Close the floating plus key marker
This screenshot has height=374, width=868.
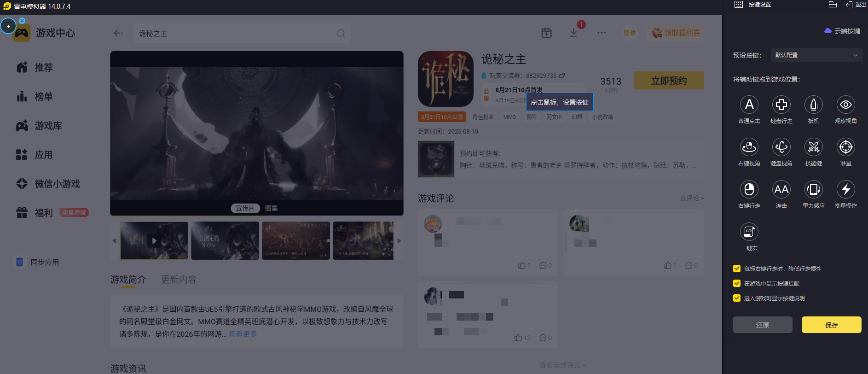[22, 21]
